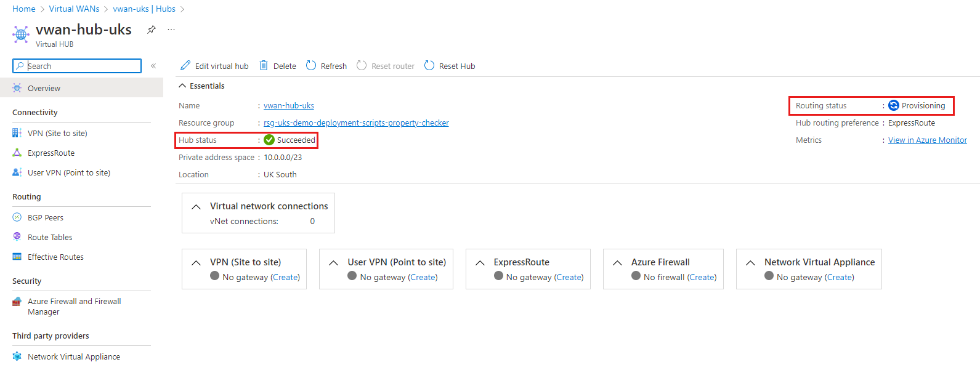The image size is (980, 370).
Task: Click the BGP Peers icon
Action: 17,217
